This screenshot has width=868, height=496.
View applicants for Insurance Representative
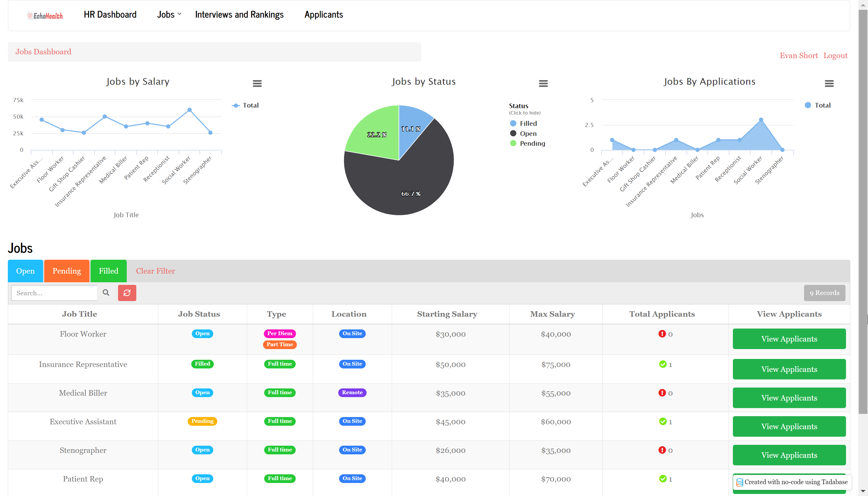click(x=789, y=369)
